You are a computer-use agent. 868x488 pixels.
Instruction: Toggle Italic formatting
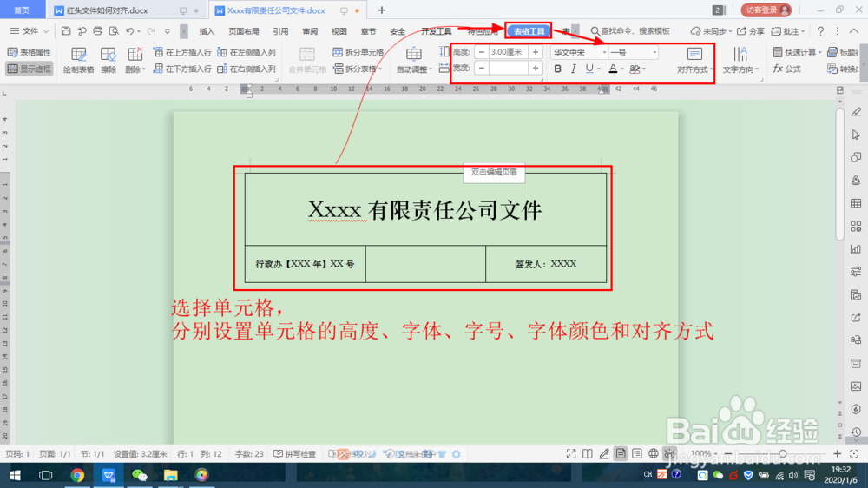(574, 69)
